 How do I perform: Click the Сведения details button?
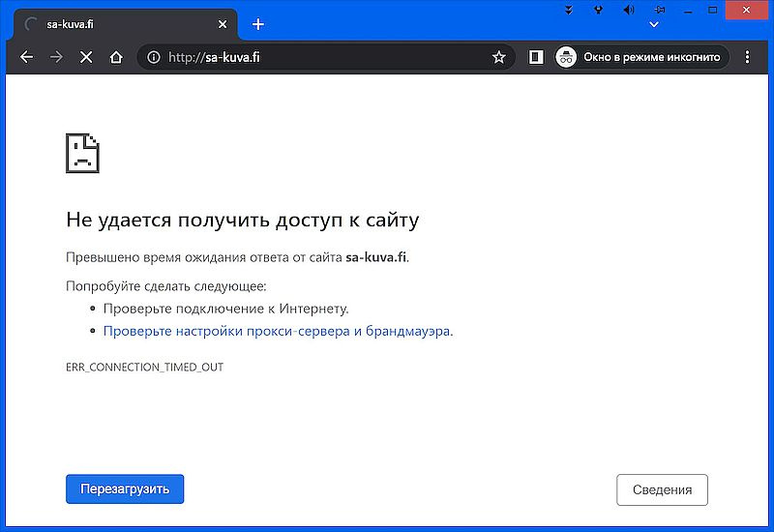(x=662, y=489)
